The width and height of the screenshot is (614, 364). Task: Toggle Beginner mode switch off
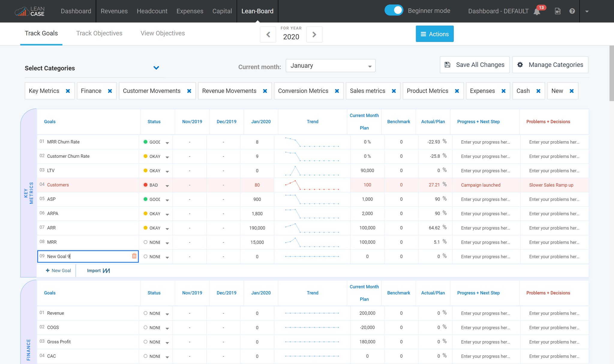pos(394,10)
